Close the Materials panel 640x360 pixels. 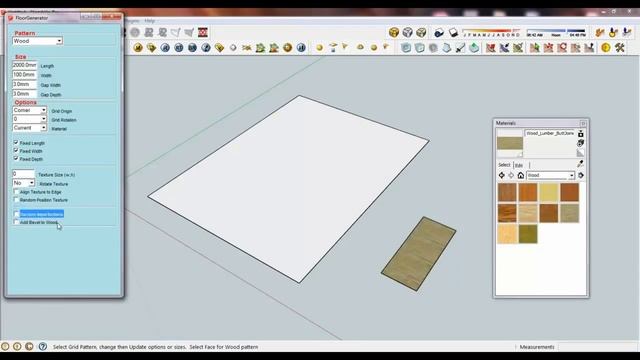[x=583, y=123]
